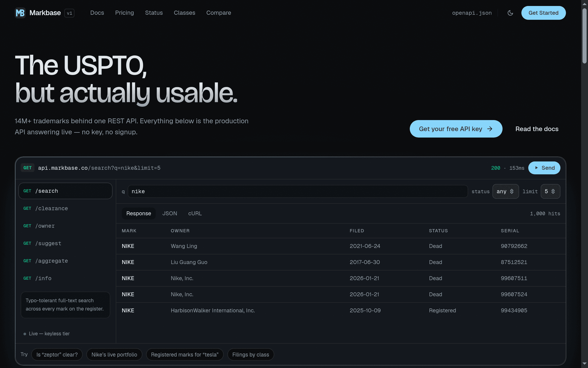Click the Wang Ling owner cell
588x368 pixels.
(x=184, y=246)
